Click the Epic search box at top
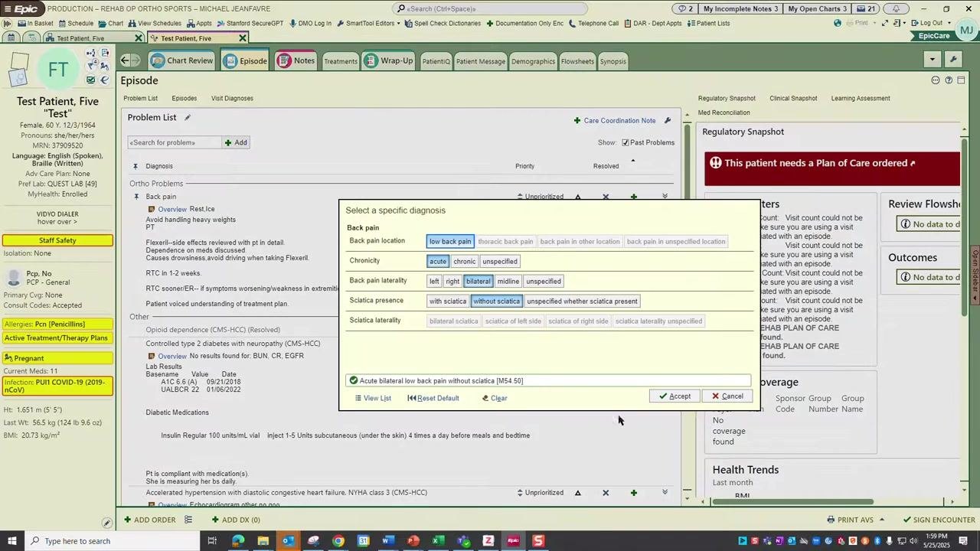 coord(491,8)
